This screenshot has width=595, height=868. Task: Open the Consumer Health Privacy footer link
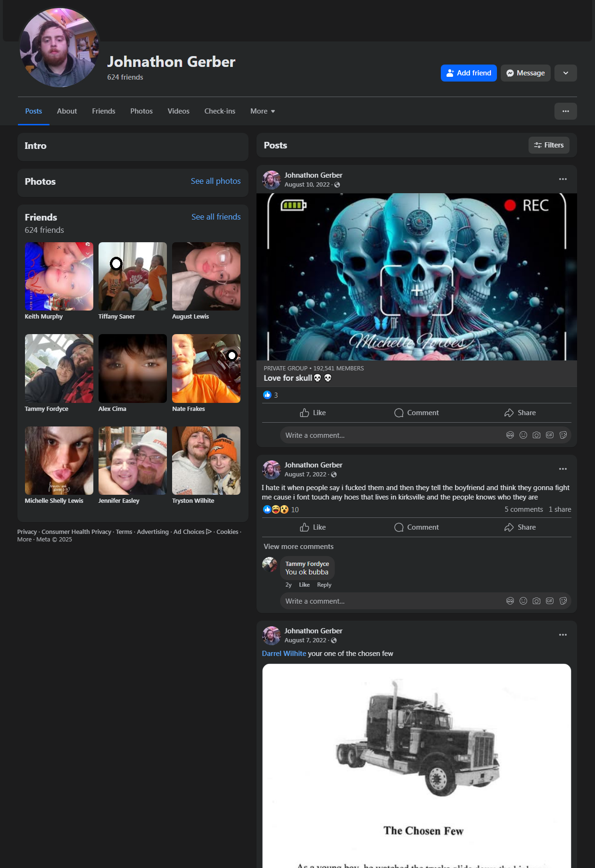[76, 532]
